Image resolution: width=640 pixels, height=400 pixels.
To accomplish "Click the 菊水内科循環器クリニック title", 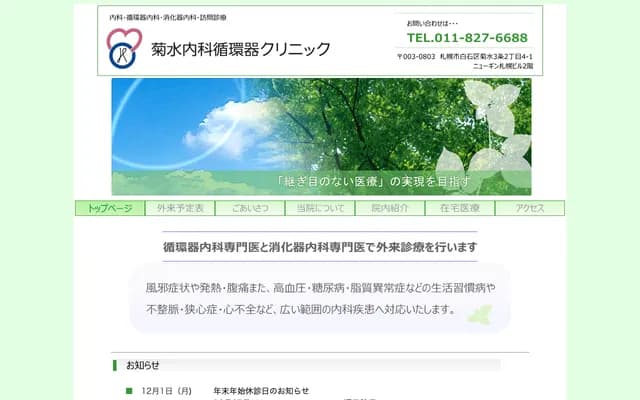I will pyautogui.click(x=240, y=49).
